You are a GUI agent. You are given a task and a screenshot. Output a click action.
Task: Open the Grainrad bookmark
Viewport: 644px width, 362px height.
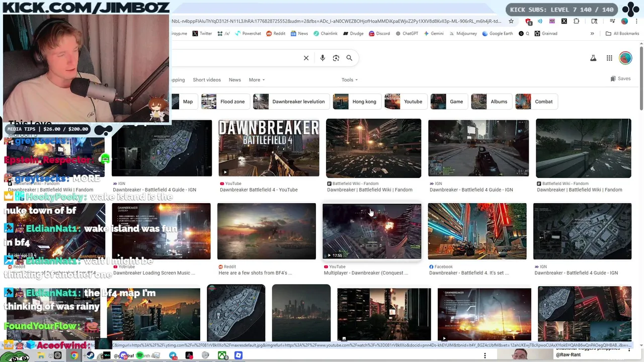coord(546,34)
